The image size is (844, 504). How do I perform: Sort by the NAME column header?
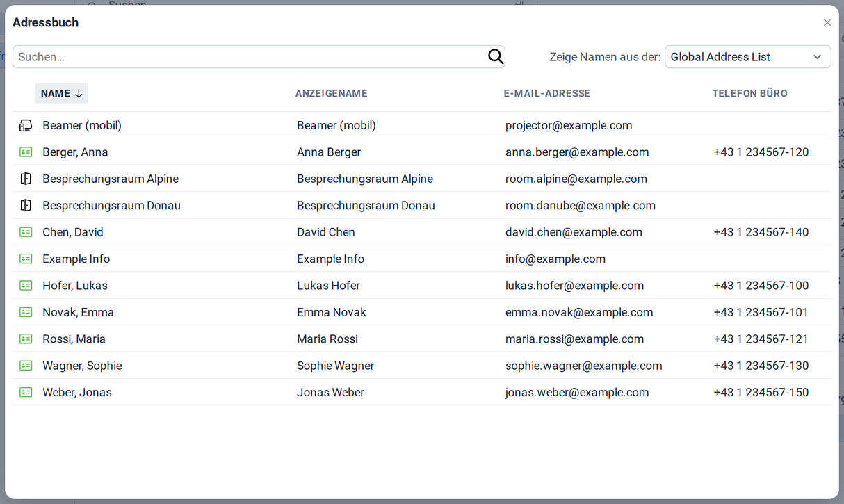coord(61,94)
